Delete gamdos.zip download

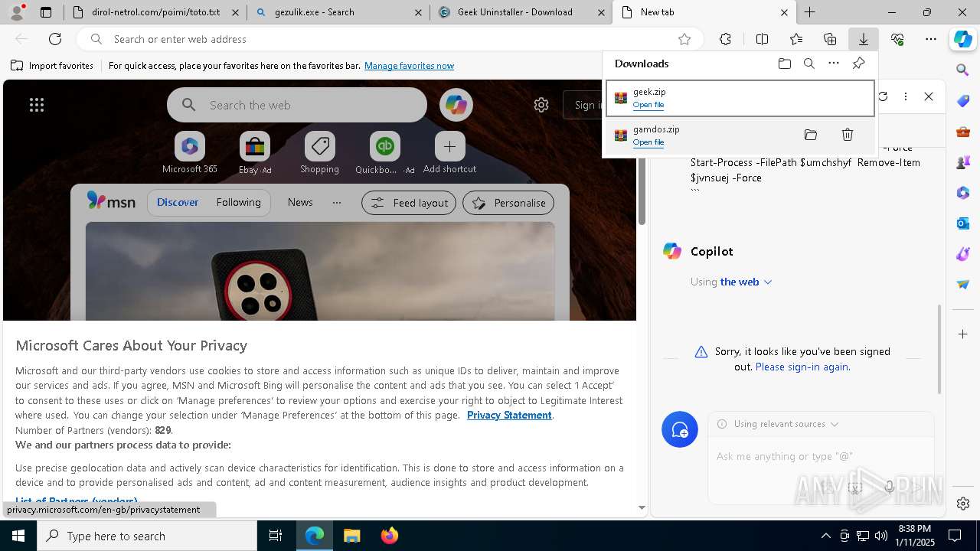[848, 135]
